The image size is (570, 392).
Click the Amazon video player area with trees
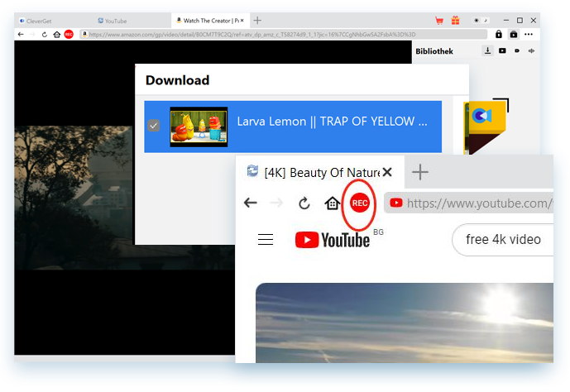point(74,198)
